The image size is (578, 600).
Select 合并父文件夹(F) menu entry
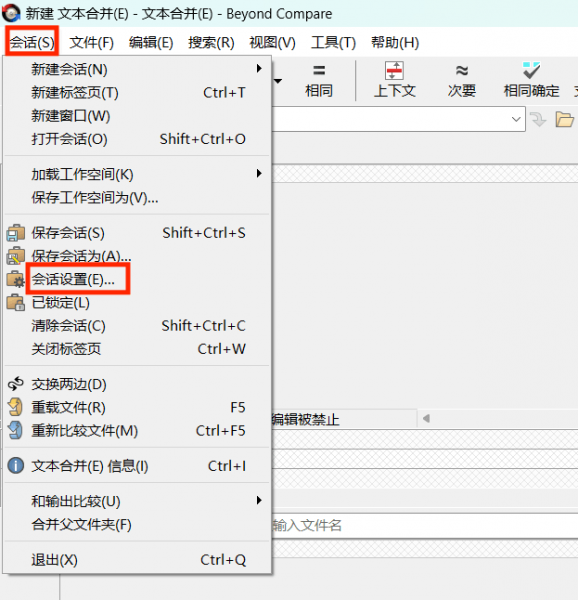(x=137, y=524)
